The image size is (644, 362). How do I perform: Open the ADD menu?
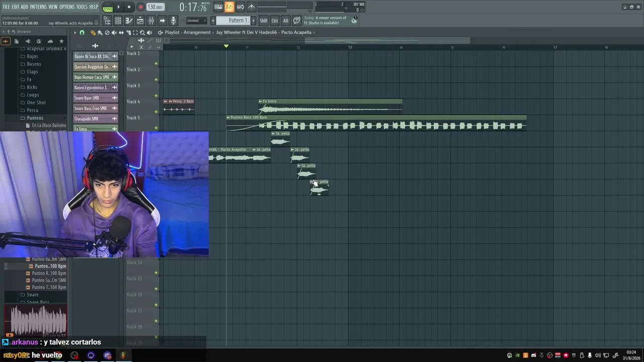pyautogui.click(x=24, y=7)
